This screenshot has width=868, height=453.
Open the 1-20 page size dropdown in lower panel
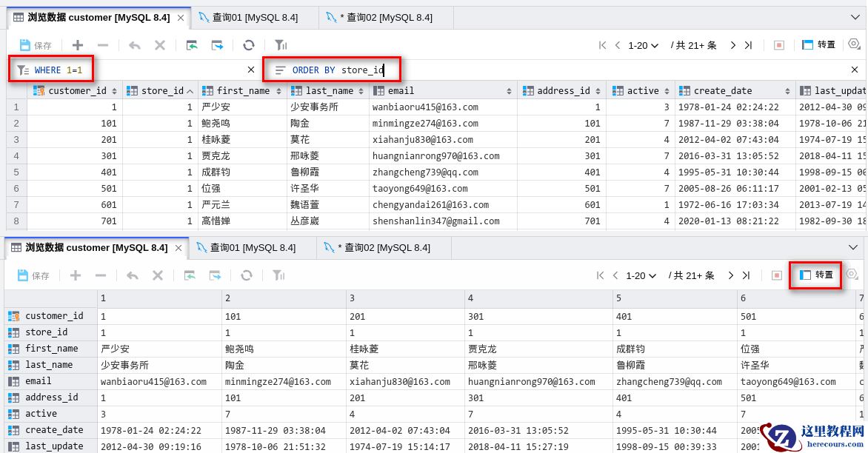click(641, 275)
